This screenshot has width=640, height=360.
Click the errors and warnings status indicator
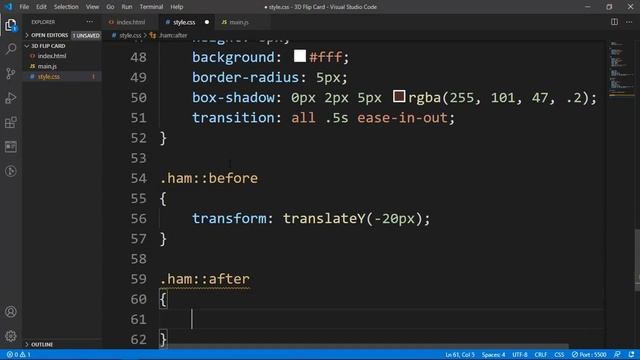click(x=19, y=355)
